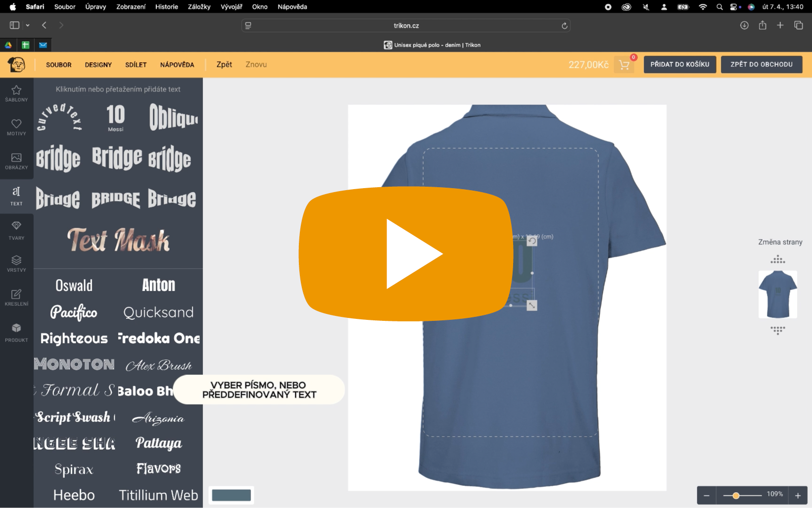Open the Tvary shapes panel
The image size is (812, 508).
tap(16, 230)
